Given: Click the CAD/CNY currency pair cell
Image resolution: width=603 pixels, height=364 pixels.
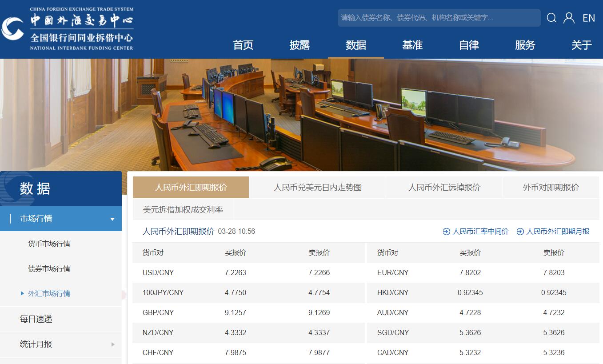Looking at the screenshot, I should coord(393,352).
